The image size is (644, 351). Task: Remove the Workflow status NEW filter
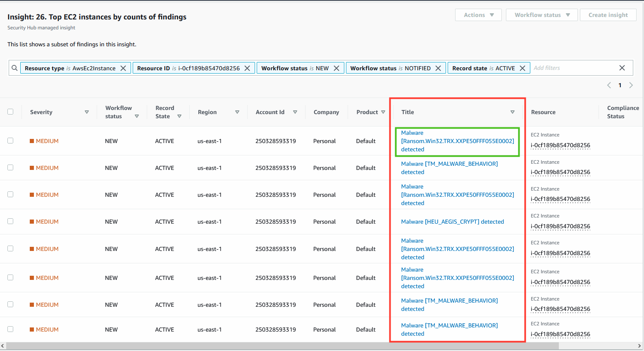pyautogui.click(x=336, y=68)
